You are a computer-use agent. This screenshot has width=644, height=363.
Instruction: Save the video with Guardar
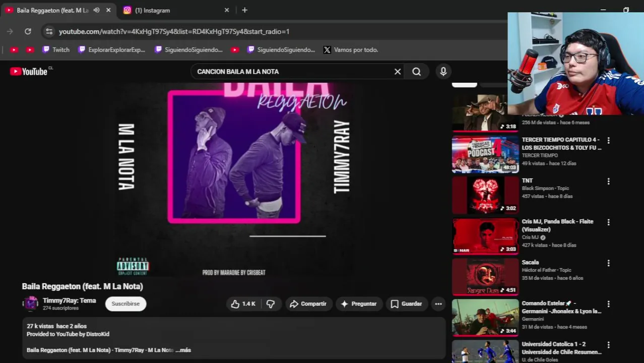pyautogui.click(x=406, y=304)
